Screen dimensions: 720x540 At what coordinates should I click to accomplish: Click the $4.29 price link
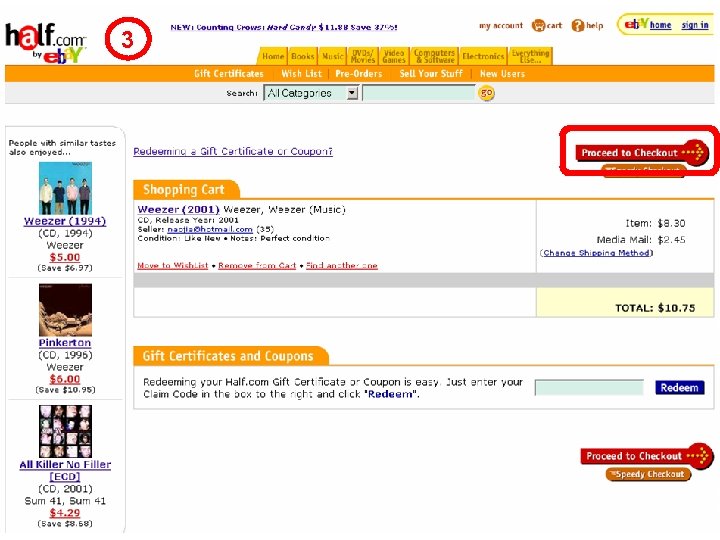[x=65, y=513]
